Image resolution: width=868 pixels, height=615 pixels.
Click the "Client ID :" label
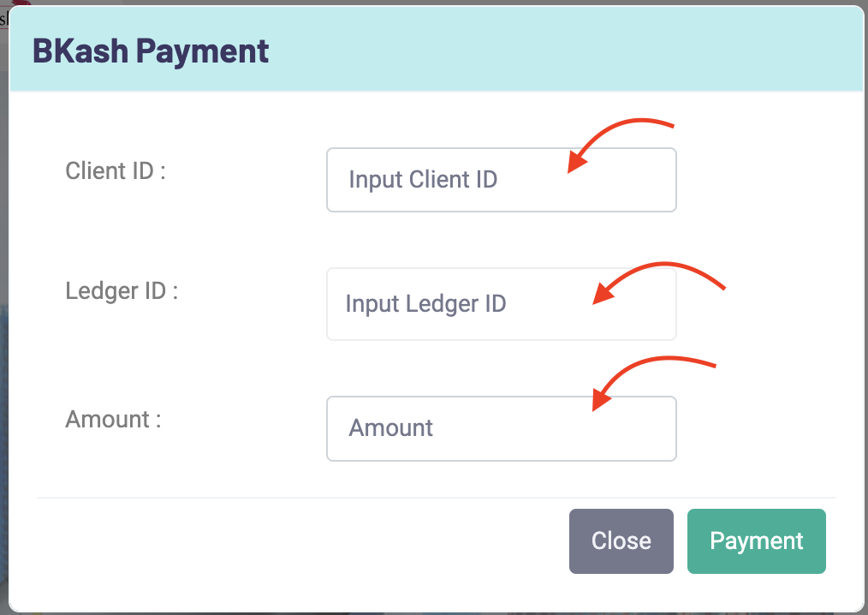click(x=115, y=170)
